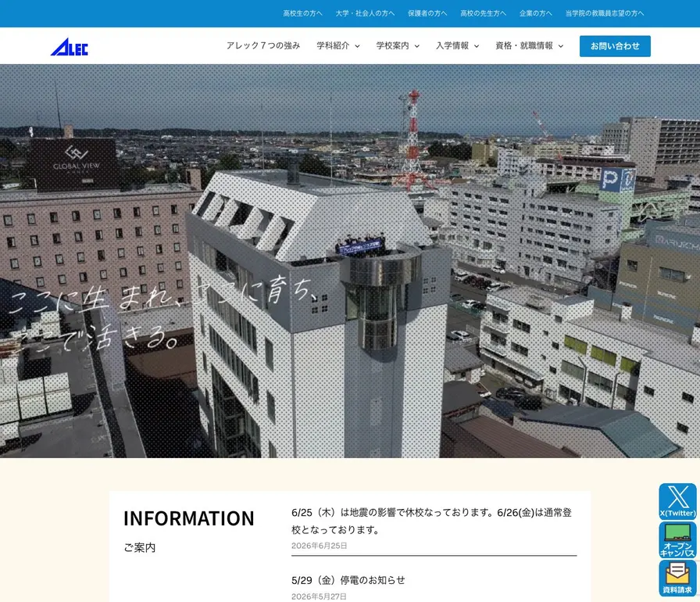The height and width of the screenshot is (602, 700).
Task: Expand the 入学情報 dropdown chevron
Action: [477, 46]
